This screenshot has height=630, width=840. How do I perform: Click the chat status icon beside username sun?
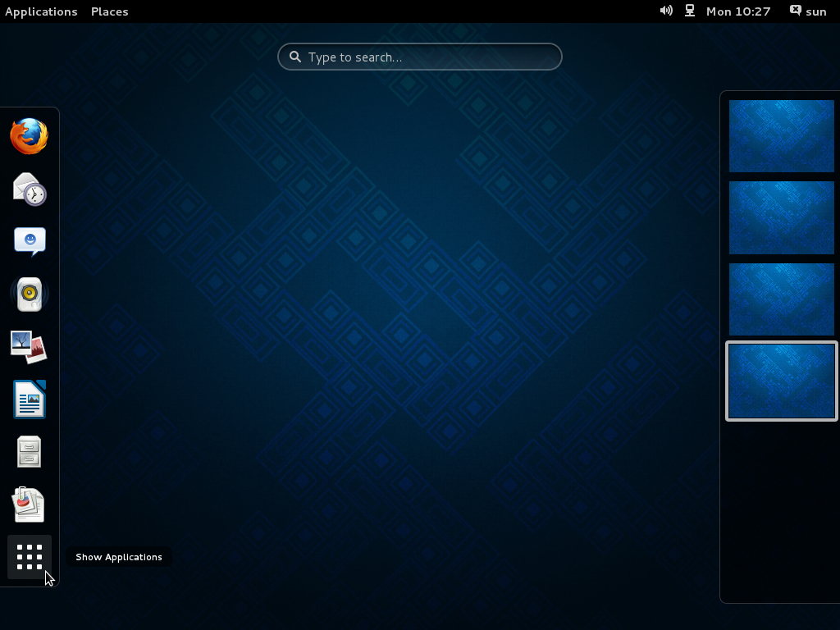tap(793, 11)
